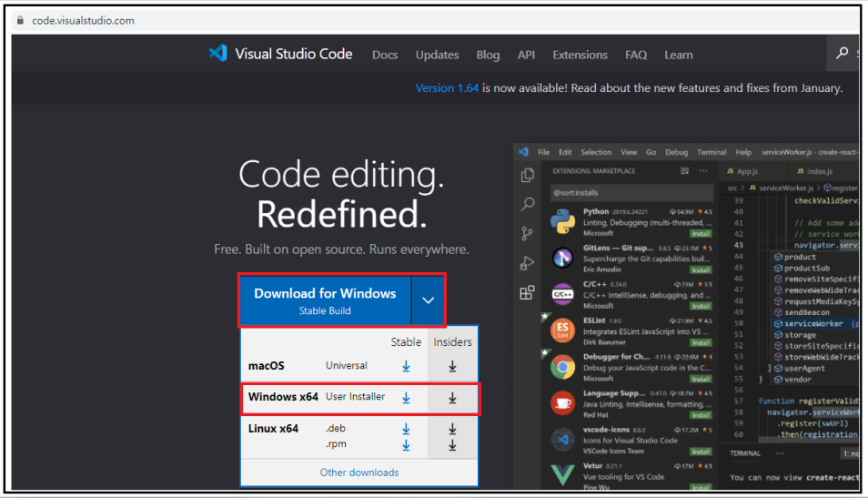
Task: Download Linux .rpm stable build arrow
Action: click(406, 445)
